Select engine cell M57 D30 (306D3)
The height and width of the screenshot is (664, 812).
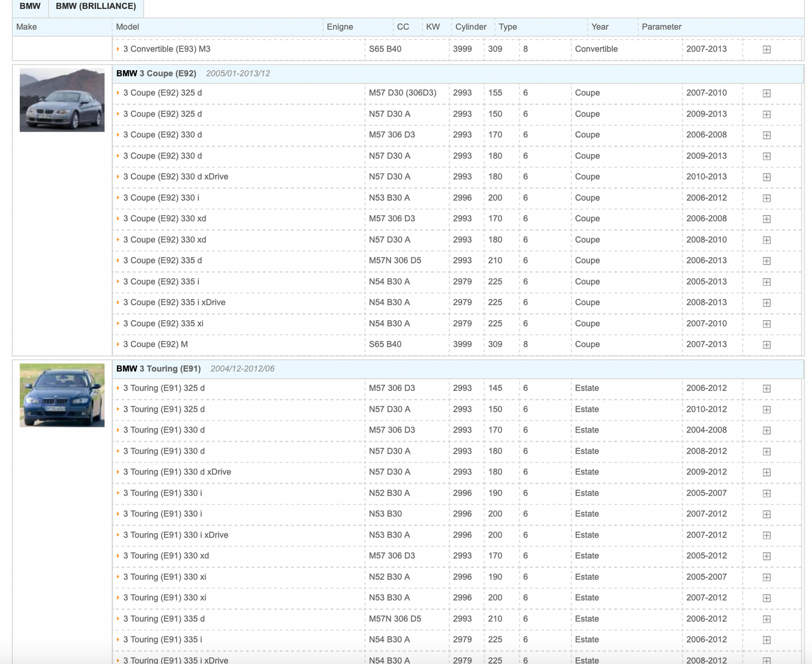pyautogui.click(x=402, y=93)
